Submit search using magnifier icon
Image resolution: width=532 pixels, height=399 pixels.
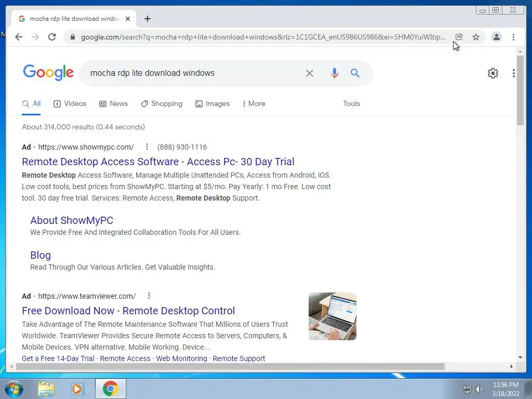pos(355,73)
